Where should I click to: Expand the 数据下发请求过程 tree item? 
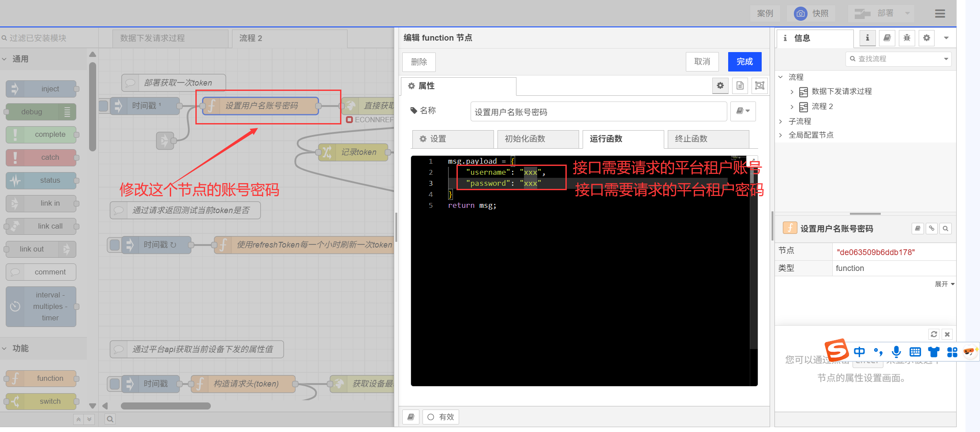pos(792,92)
